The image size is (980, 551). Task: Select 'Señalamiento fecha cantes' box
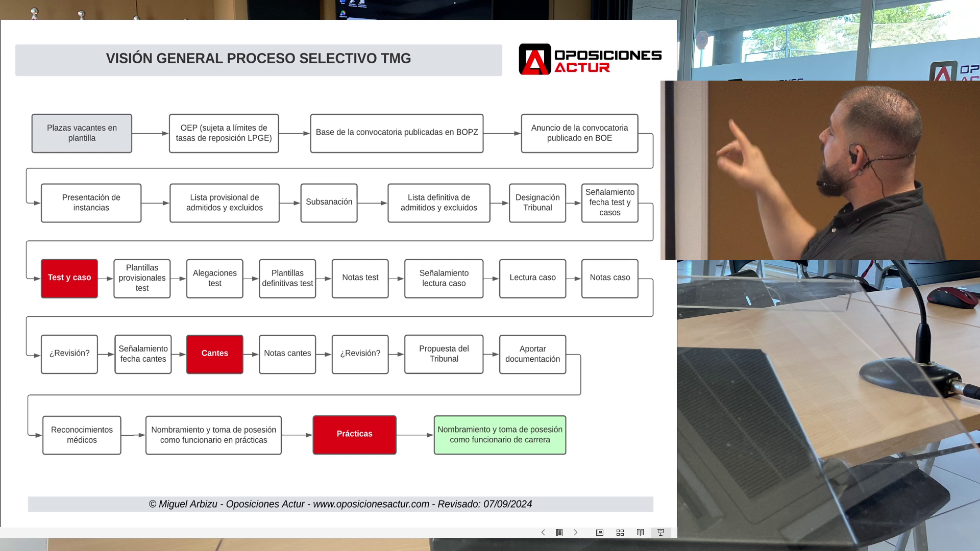(143, 354)
